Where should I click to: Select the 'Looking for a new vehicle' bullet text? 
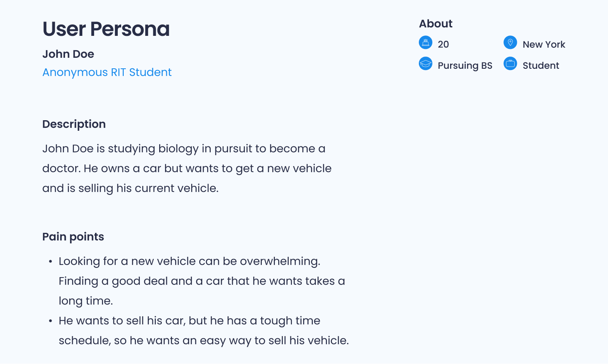point(202,281)
